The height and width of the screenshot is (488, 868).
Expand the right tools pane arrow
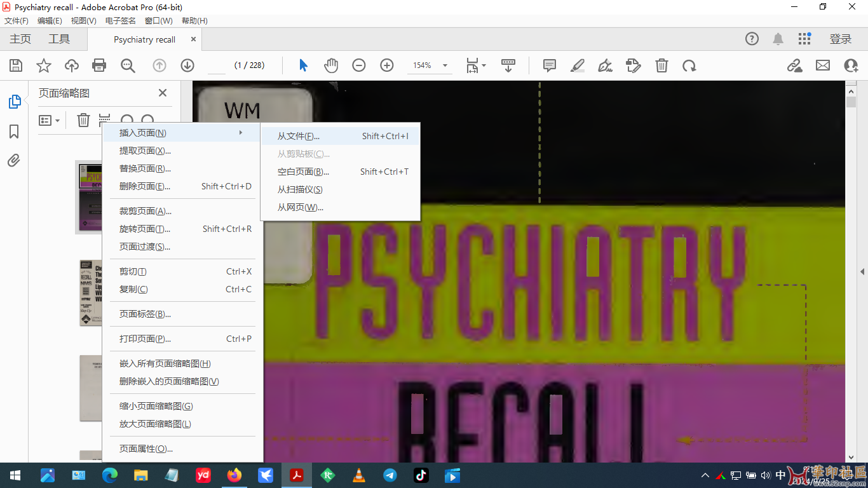862,271
